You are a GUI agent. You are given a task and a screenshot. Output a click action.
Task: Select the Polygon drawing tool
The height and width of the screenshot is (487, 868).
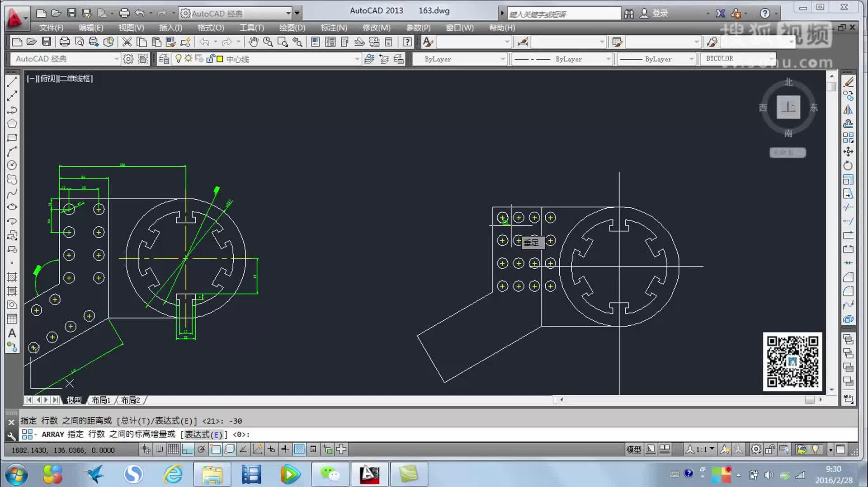tap(12, 123)
